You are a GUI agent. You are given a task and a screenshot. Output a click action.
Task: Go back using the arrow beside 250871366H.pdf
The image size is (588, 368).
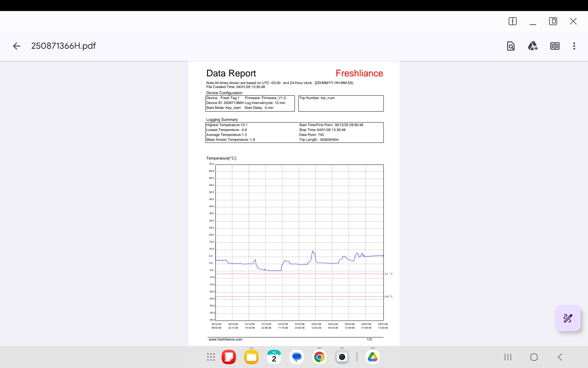click(17, 46)
